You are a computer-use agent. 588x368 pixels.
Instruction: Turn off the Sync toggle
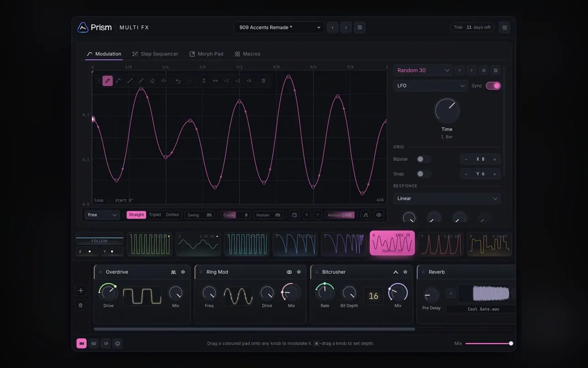point(493,86)
